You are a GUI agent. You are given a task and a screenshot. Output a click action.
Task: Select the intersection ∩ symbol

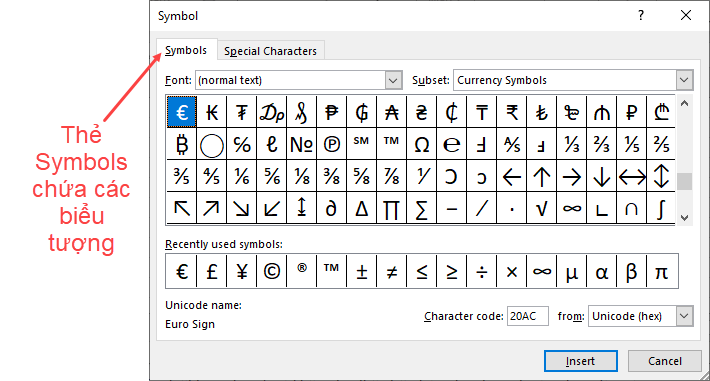(x=632, y=208)
